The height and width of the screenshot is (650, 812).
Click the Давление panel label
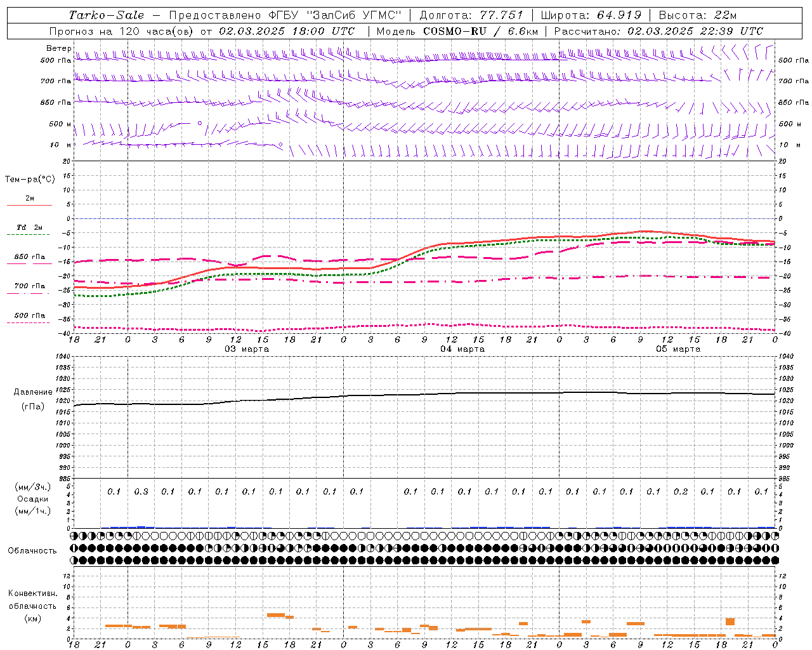point(33,392)
